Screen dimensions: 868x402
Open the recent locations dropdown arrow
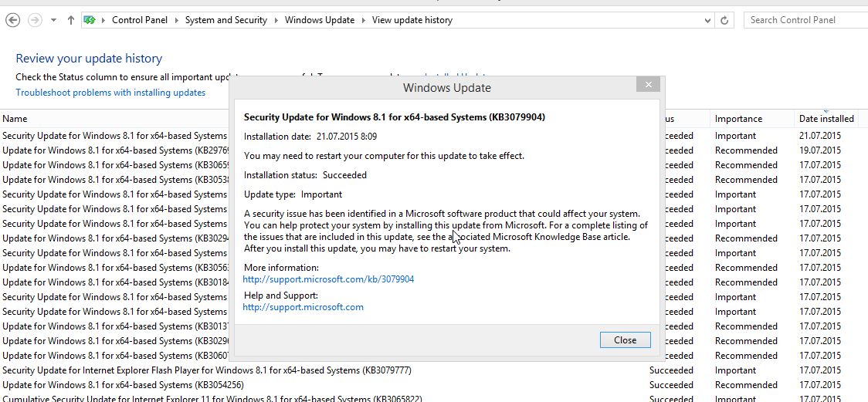click(53, 21)
